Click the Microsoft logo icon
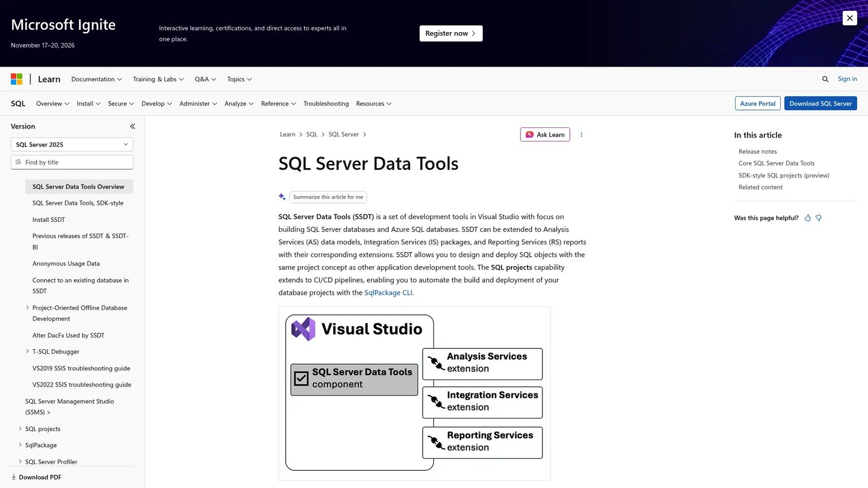 coord(17,79)
